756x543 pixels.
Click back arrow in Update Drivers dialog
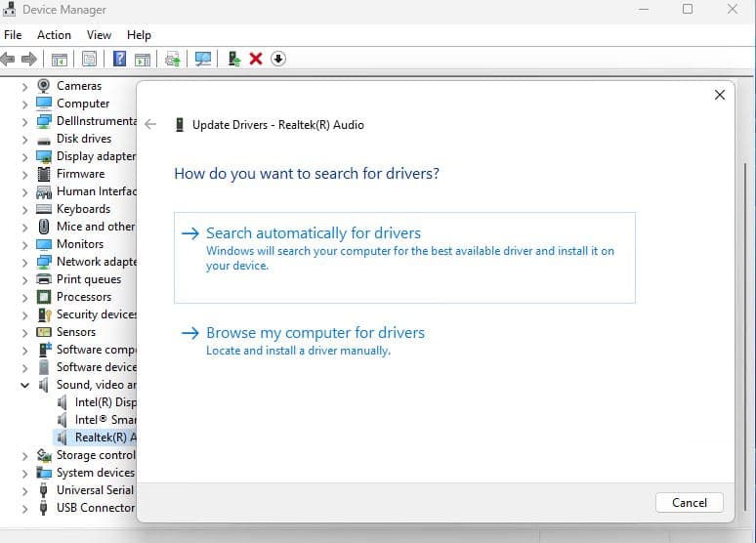[149, 125]
